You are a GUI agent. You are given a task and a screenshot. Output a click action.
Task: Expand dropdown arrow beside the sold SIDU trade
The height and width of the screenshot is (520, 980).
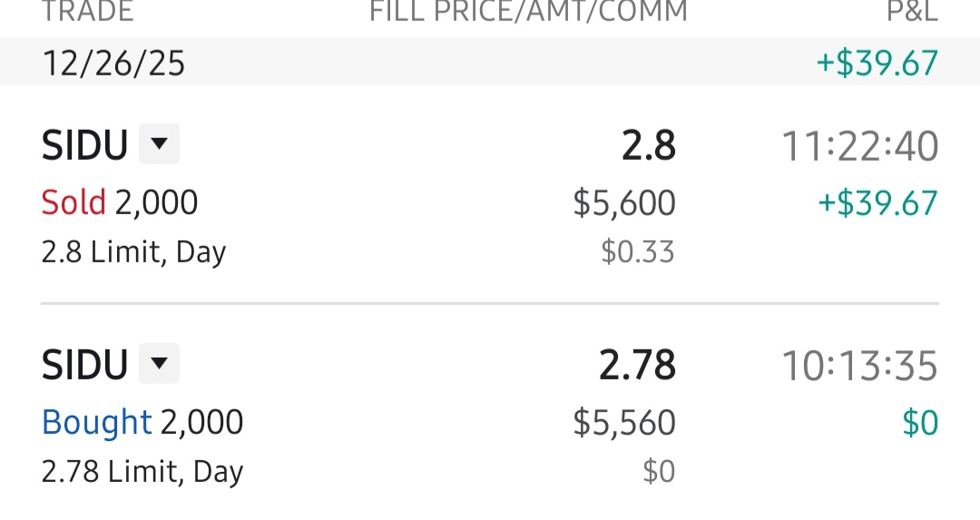[x=159, y=144]
